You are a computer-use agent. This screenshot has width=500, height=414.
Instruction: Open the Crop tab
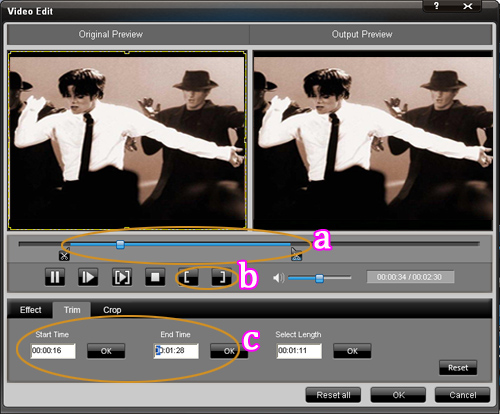click(x=112, y=310)
